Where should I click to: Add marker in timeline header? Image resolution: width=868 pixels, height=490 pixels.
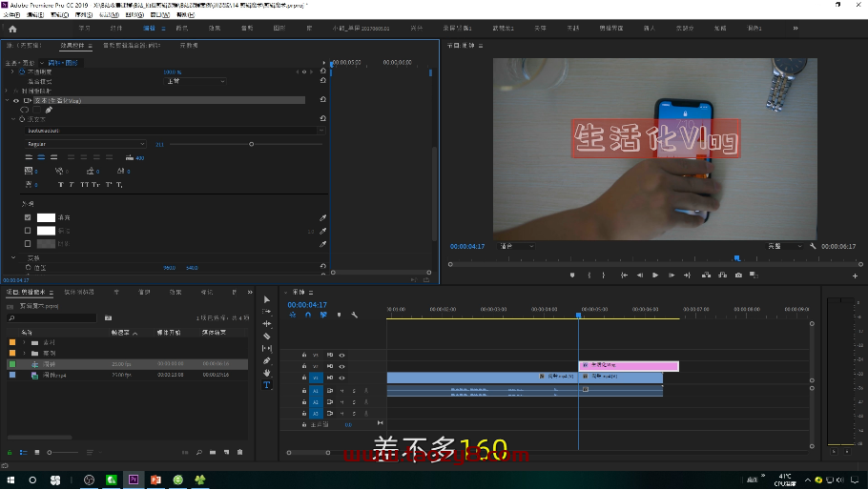tap(339, 315)
